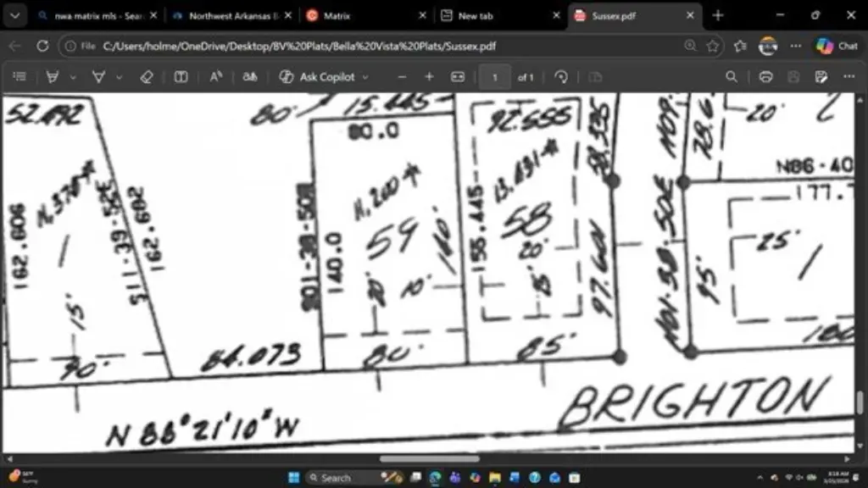Zoom in with the plus icon
Image resolution: width=868 pixels, height=488 pixels.
tap(429, 77)
